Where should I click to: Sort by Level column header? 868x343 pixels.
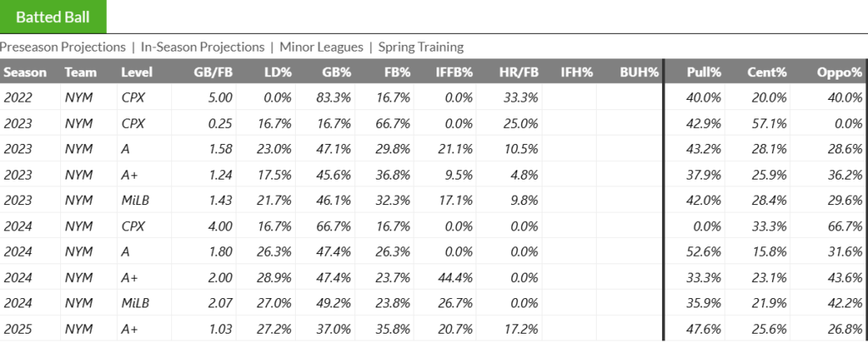coord(136,72)
